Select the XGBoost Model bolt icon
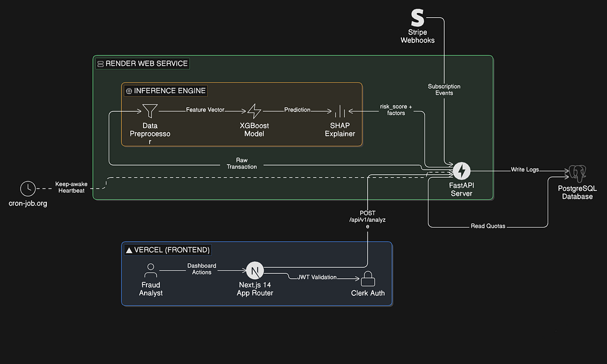This screenshot has height=364, width=607. click(x=254, y=111)
